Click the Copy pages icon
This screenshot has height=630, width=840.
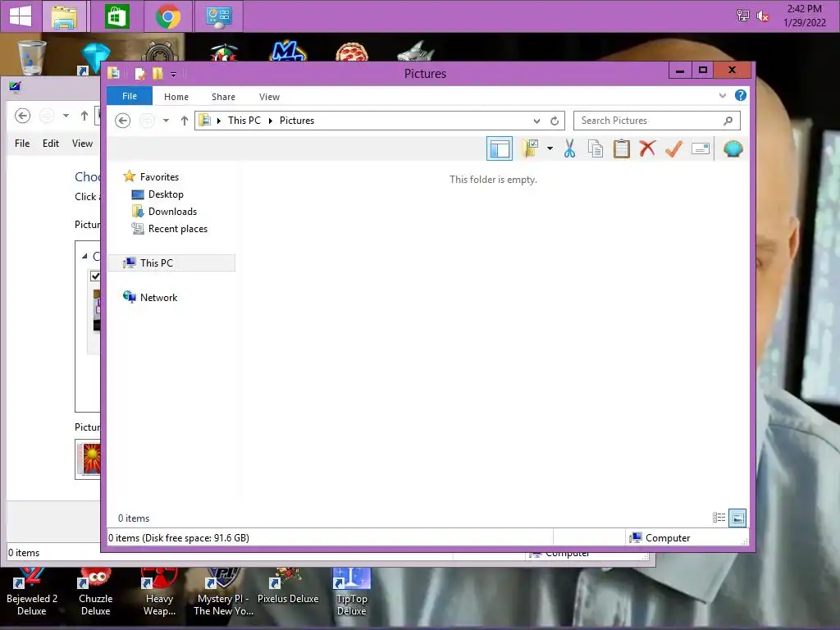click(596, 148)
